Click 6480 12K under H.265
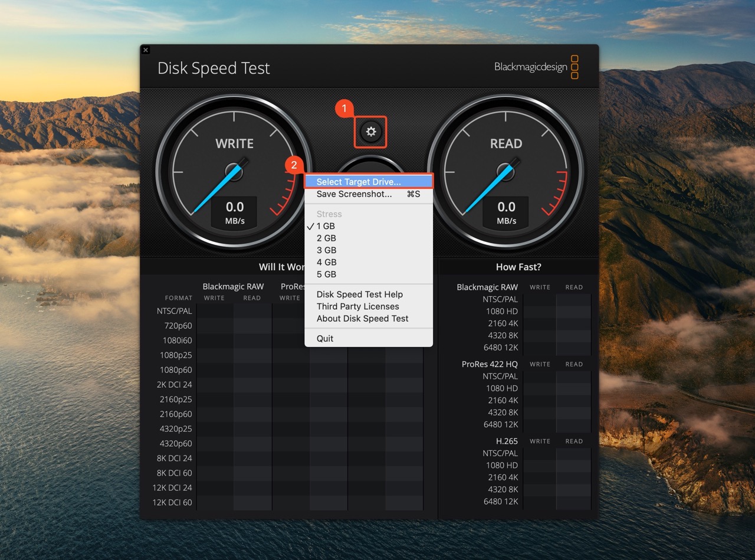Screen dimensions: 755x560 [501, 502]
